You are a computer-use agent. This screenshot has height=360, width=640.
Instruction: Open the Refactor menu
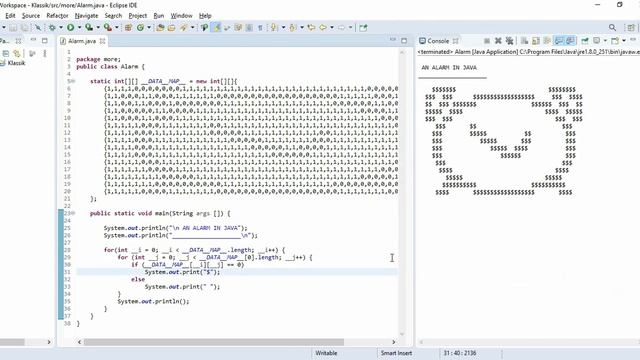57,16
